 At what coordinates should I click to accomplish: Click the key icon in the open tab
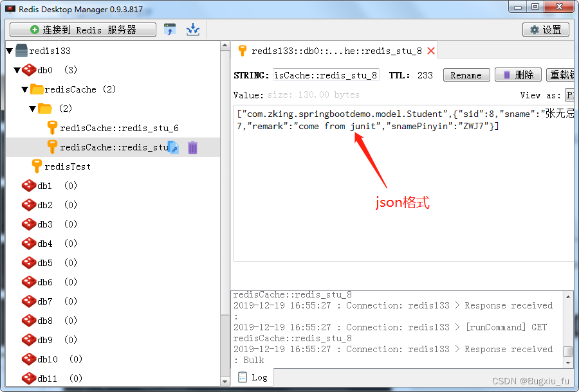coord(243,51)
